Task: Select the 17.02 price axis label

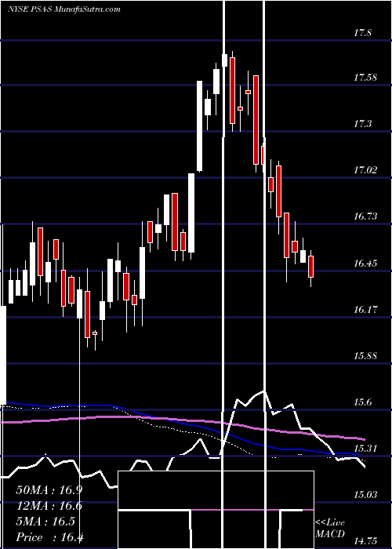Action: (365, 170)
